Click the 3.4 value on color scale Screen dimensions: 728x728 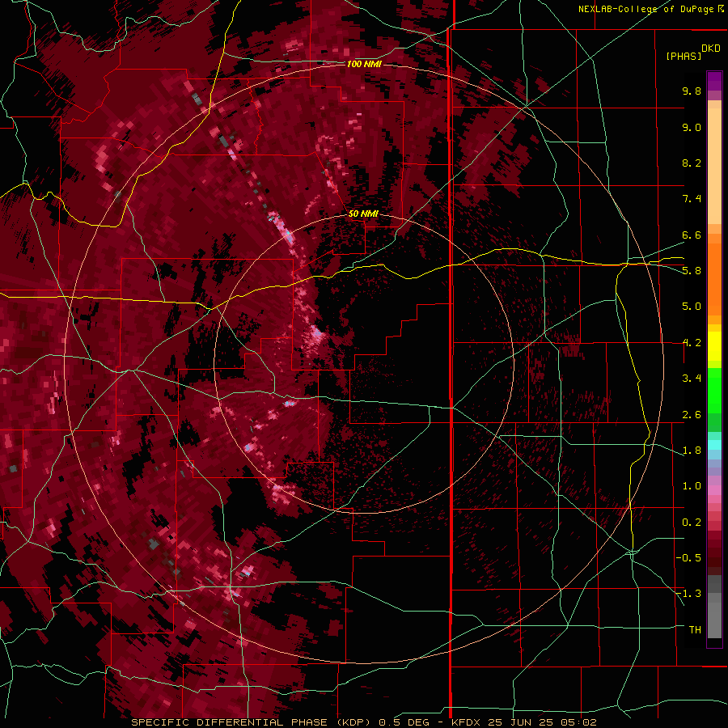(x=692, y=379)
